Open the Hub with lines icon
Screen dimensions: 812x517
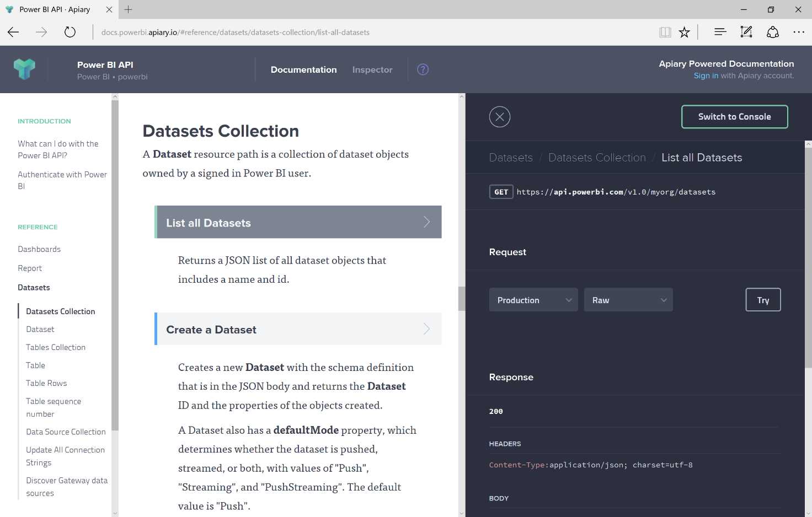[720, 32]
